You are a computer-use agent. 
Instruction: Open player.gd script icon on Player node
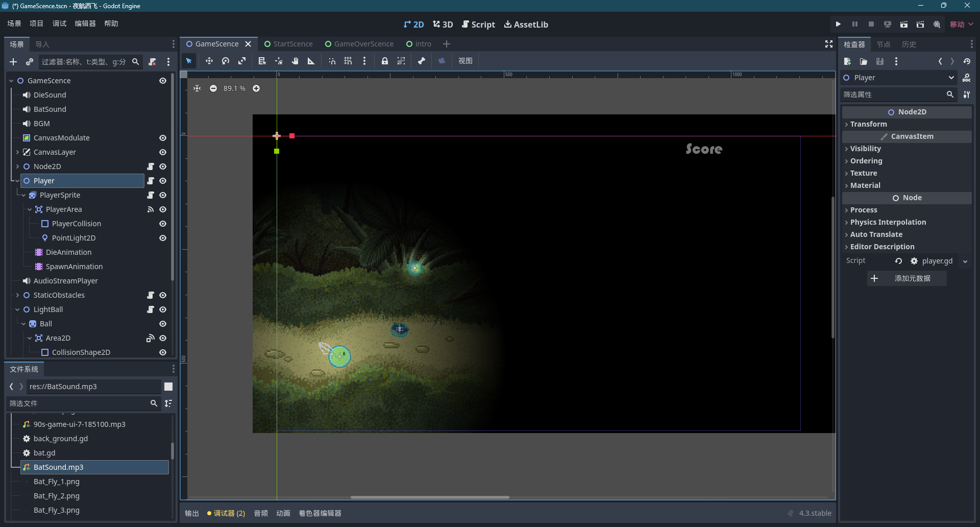point(151,181)
